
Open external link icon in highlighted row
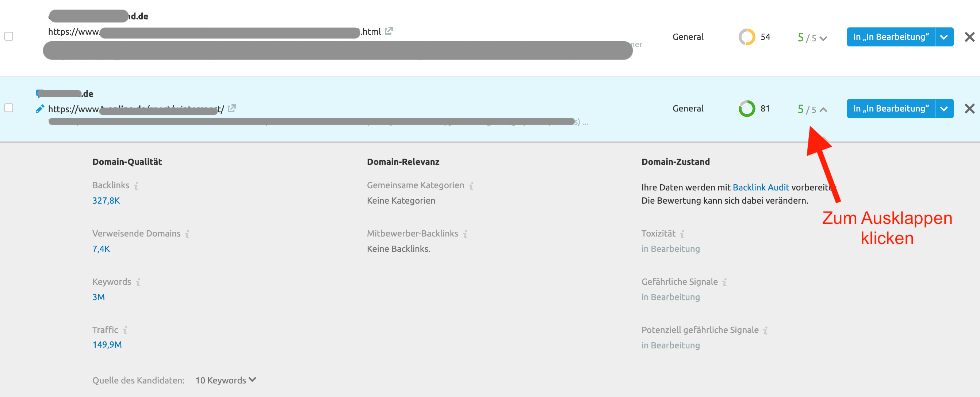232,108
